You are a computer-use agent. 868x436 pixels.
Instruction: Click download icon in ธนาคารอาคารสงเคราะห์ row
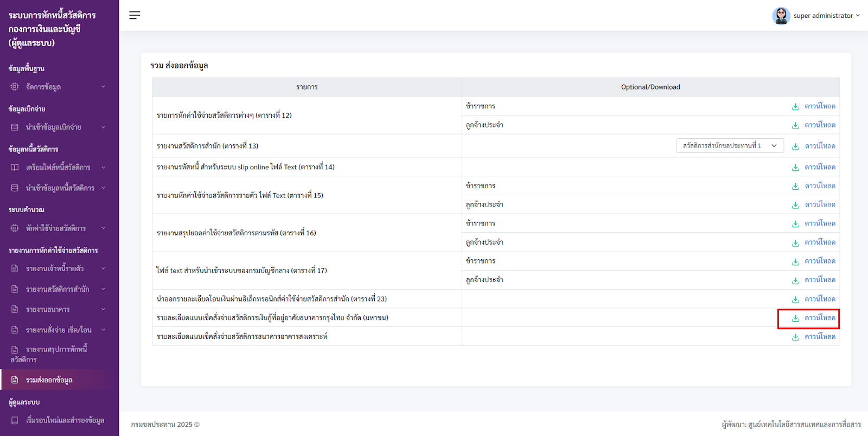pos(795,337)
